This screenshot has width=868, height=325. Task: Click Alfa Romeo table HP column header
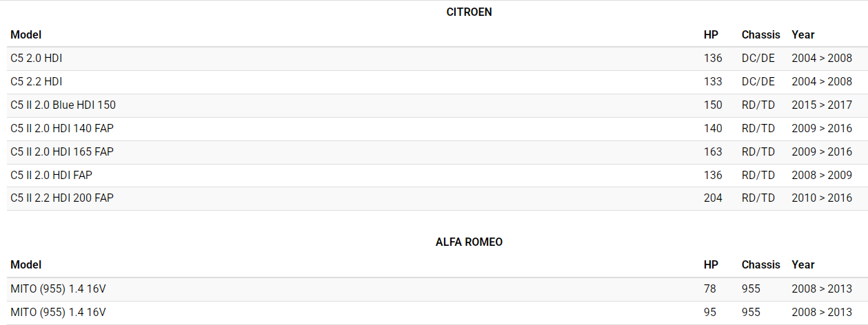tap(711, 265)
